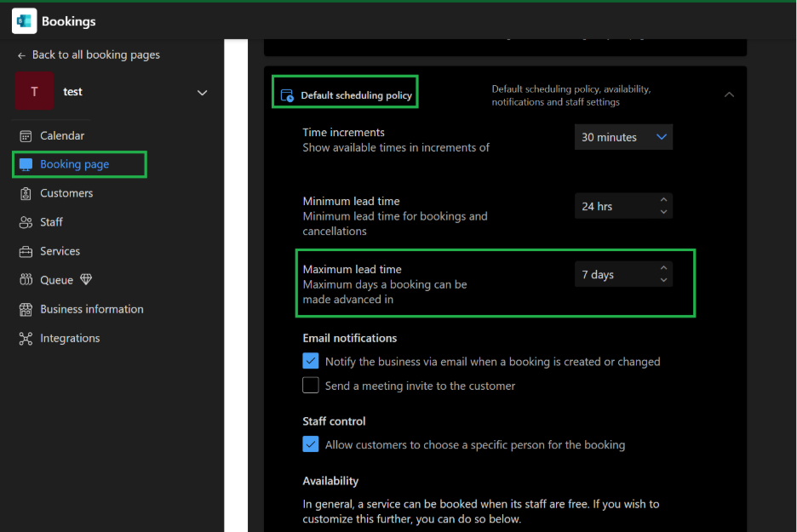Uncheck 'Allow customers to choose a specific person'

(x=311, y=444)
